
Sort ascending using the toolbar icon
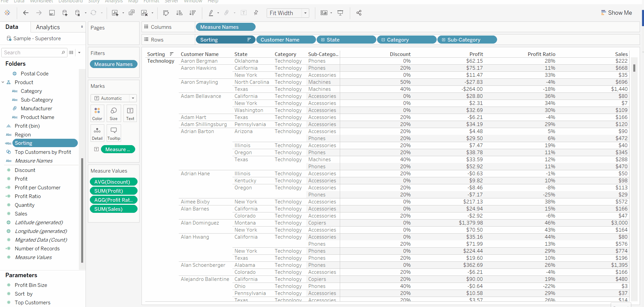[x=179, y=13]
